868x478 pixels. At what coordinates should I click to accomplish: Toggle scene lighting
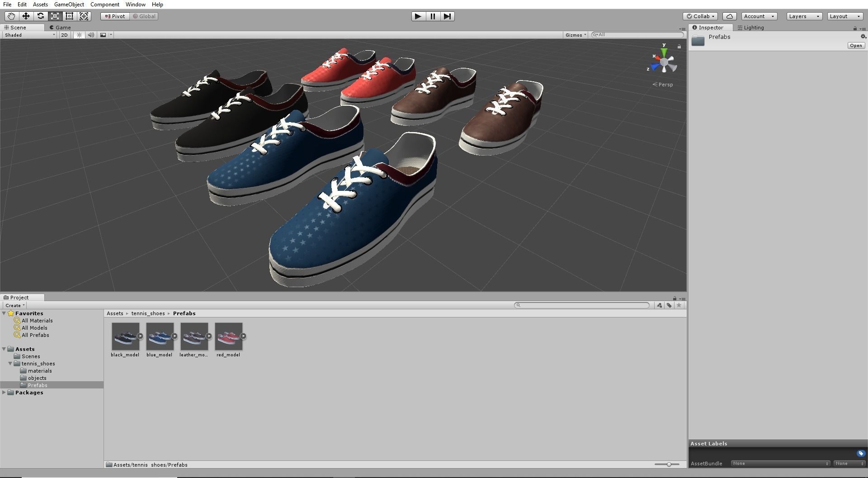(79, 35)
